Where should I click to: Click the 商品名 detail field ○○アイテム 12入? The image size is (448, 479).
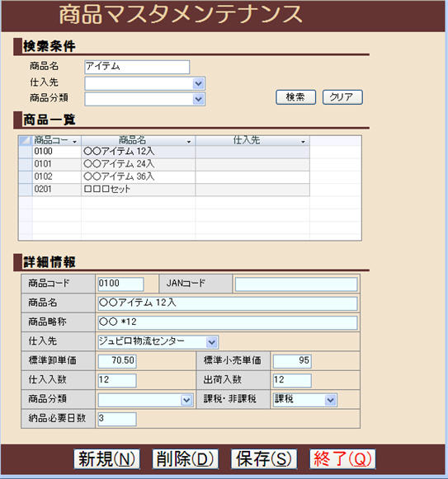[x=228, y=303]
